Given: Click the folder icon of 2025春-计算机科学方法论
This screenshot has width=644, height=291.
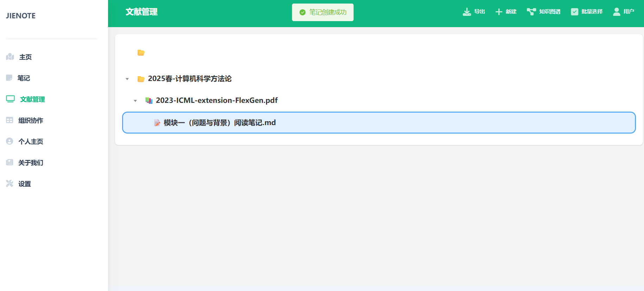Looking at the screenshot, I should pos(141,79).
